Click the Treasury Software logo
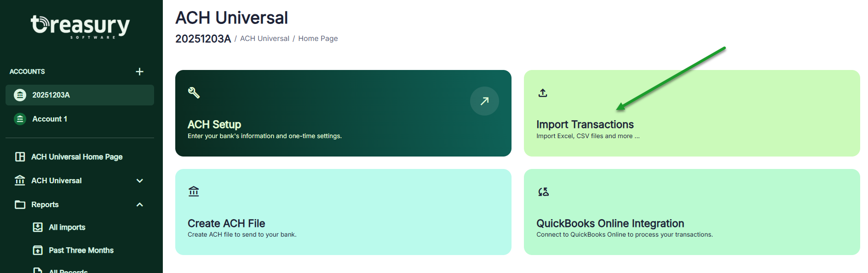This screenshot has height=273, width=868. [x=80, y=27]
